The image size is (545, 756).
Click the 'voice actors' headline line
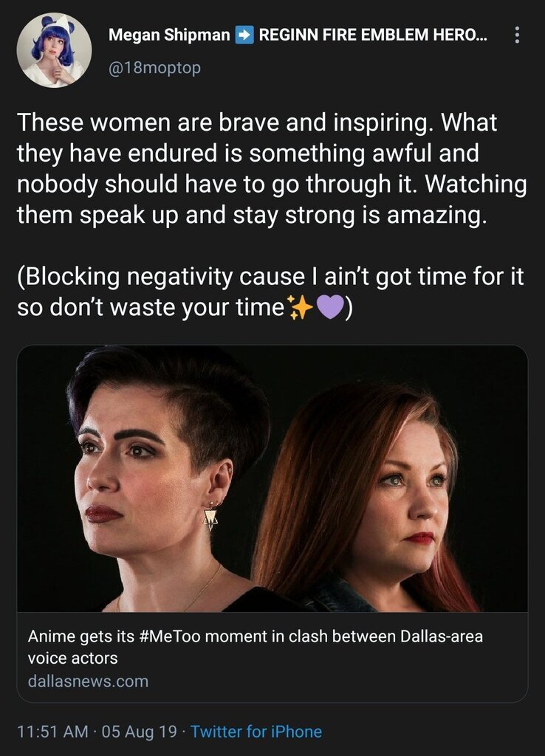click(73, 658)
